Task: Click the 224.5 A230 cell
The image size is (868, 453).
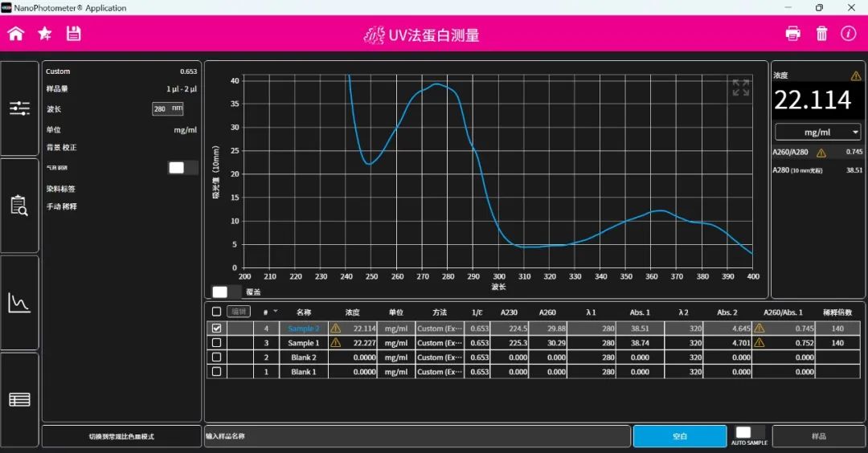Action: point(510,328)
